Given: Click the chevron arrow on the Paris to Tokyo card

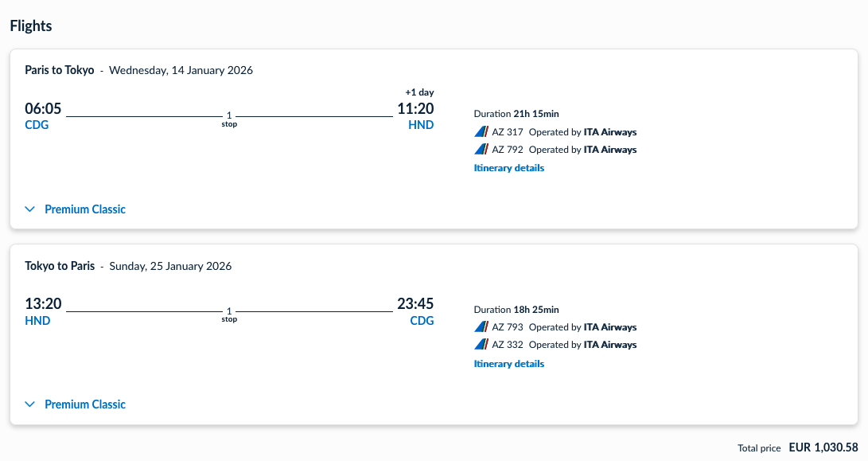Looking at the screenshot, I should click(30, 209).
